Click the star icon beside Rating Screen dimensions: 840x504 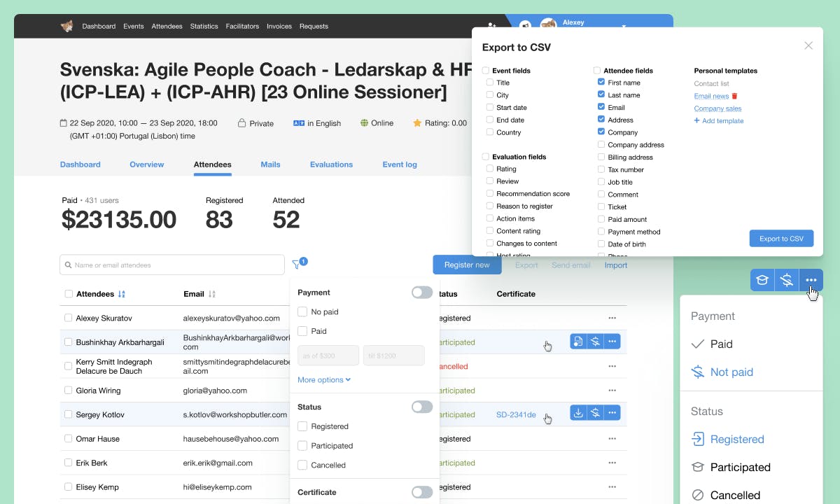click(417, 123)
